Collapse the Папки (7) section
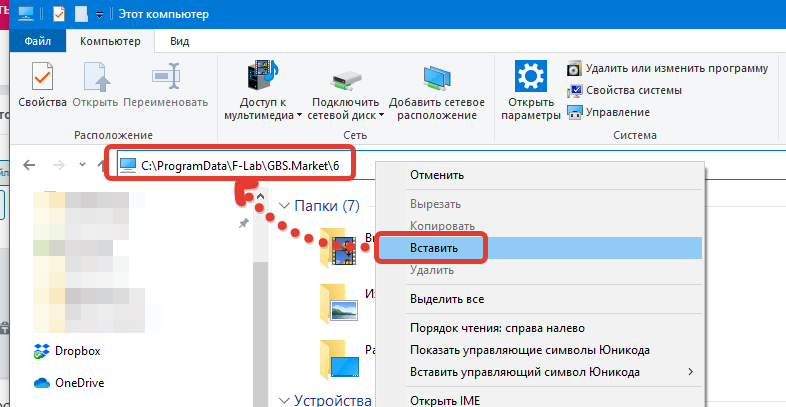The width and height of the screenshot is (786, 407). [283, 207]
